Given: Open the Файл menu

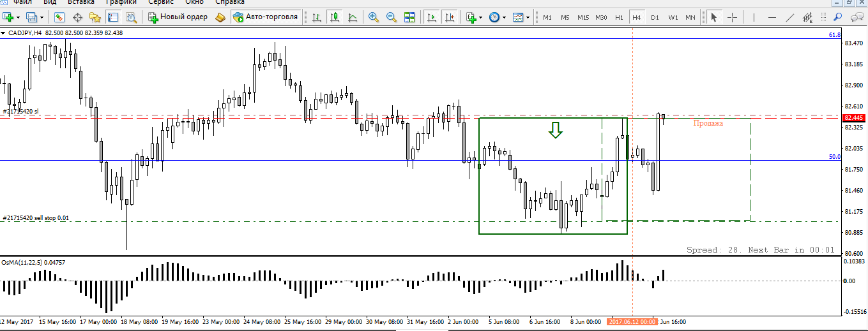Looking at the screenshot, I should (x=22, y=3).
